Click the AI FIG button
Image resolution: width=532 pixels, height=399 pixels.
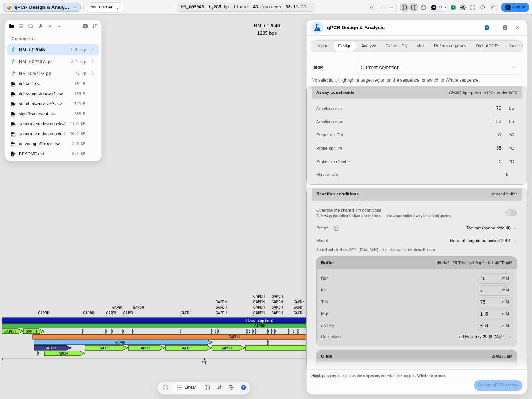[x=439, y=7]
